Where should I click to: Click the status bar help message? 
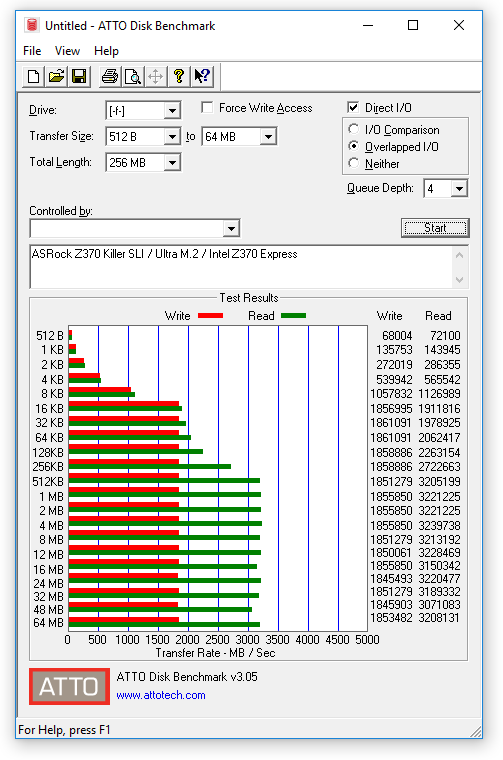pos(64,730)
